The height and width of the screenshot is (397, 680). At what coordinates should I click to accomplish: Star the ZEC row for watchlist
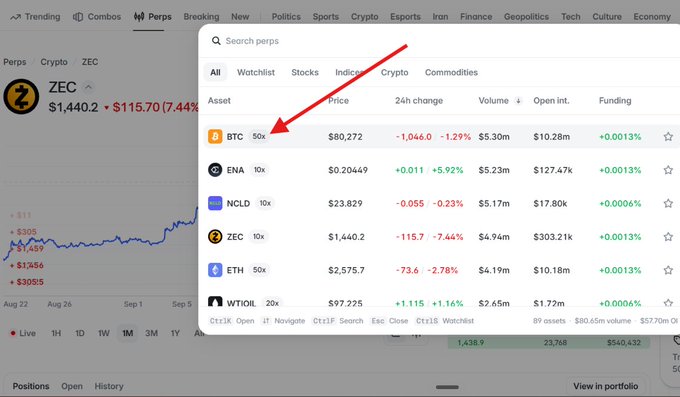[668, 237]
